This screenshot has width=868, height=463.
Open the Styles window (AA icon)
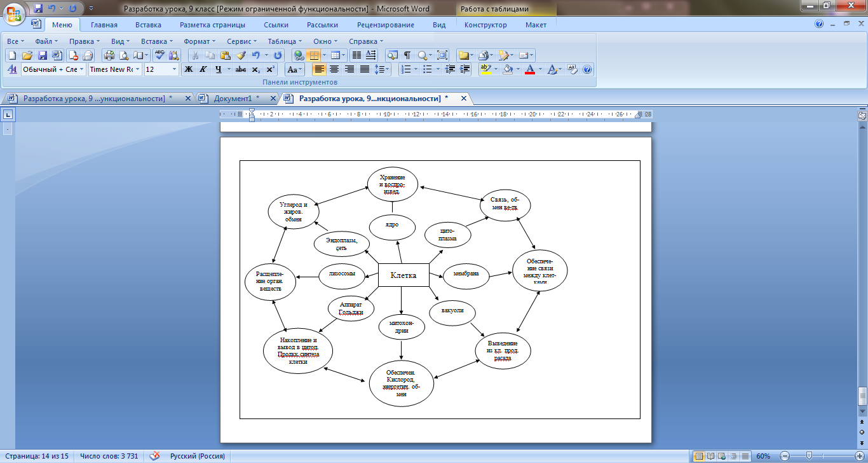click(12, 69)
